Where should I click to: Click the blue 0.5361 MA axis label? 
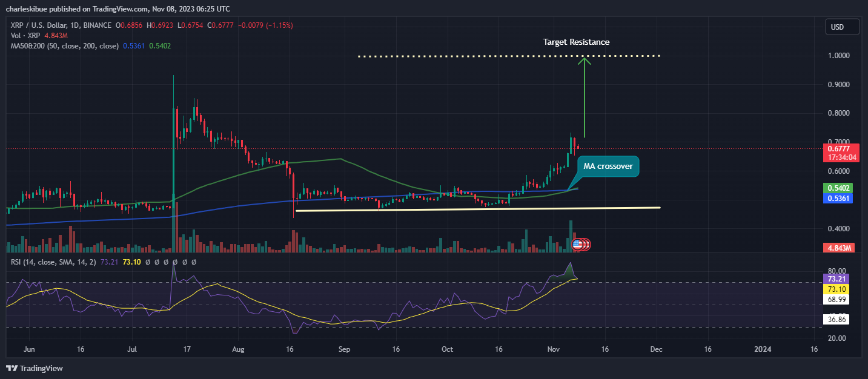840,199
